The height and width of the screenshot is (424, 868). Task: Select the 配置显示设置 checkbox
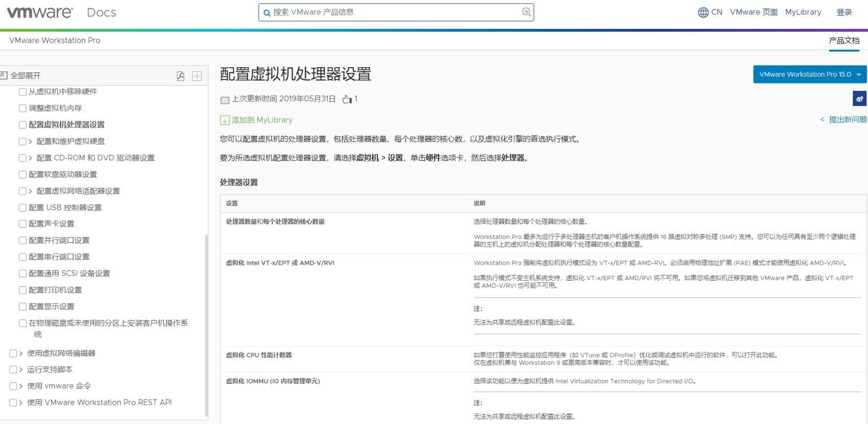23,307
